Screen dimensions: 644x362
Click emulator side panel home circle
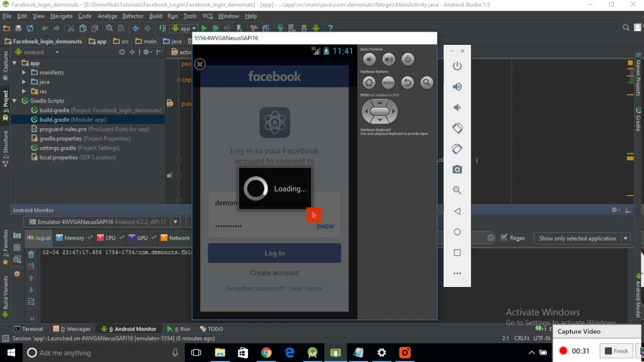pyautogui.click(x=457, y=232)
